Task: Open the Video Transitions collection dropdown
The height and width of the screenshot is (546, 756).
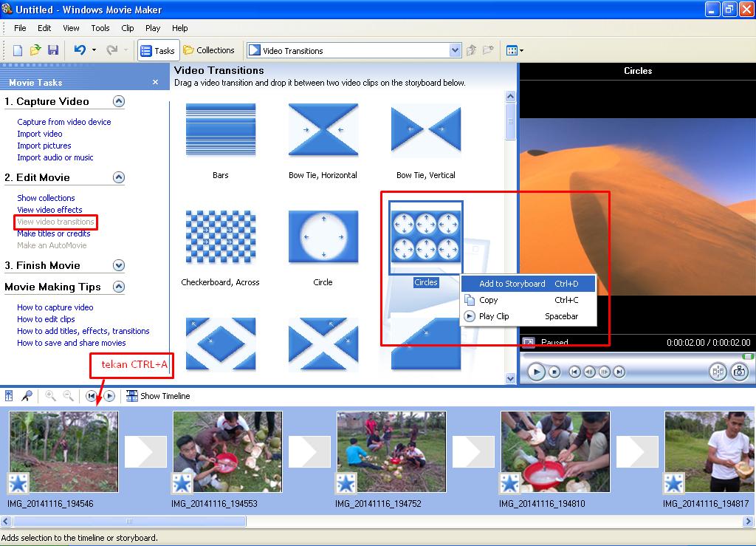Action: [x=455, y=51]
